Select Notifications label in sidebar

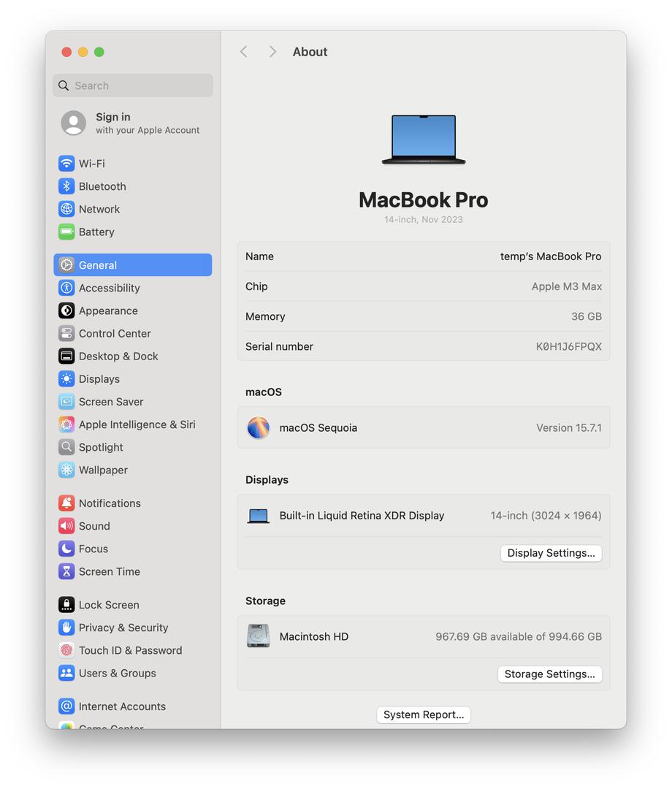[x=110, y=503]
